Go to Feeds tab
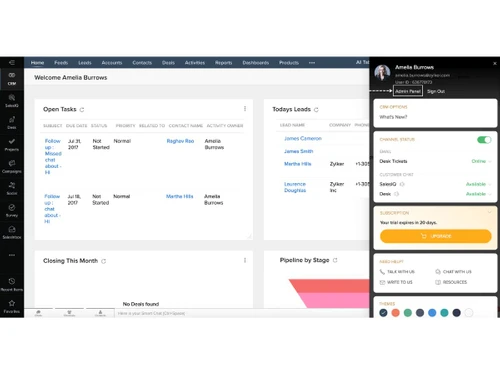The image size is (500, 375). pyautogui.click(x=61, y=63)
